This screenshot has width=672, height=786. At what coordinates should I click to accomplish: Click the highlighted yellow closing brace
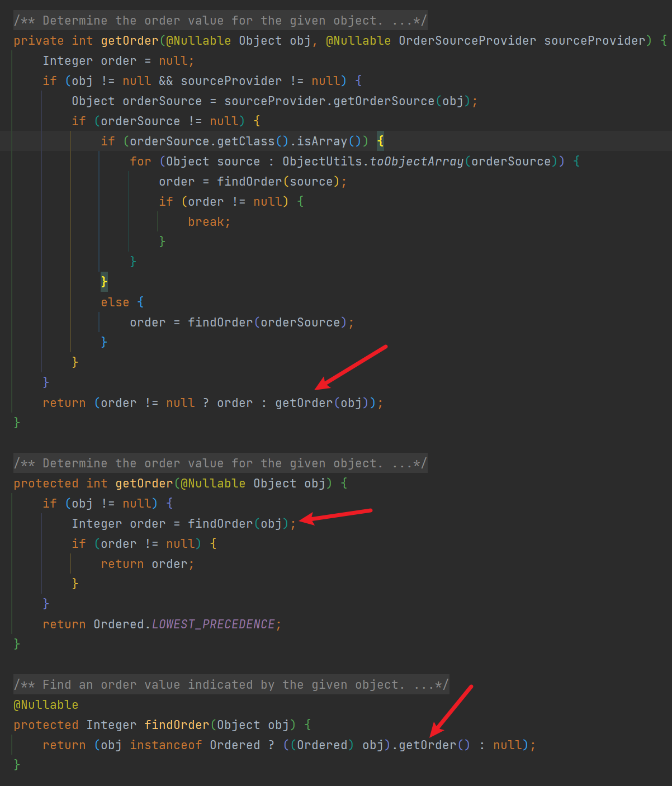click(x=104, y=281)
